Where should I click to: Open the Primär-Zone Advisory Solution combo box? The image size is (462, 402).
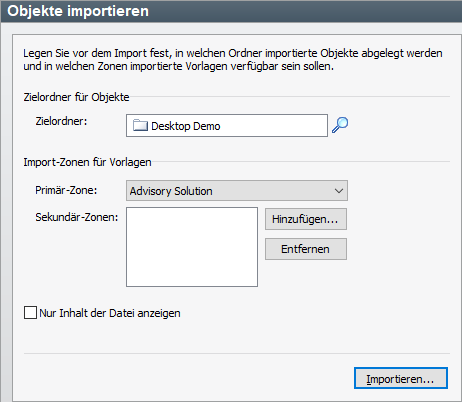pos(237,191)
